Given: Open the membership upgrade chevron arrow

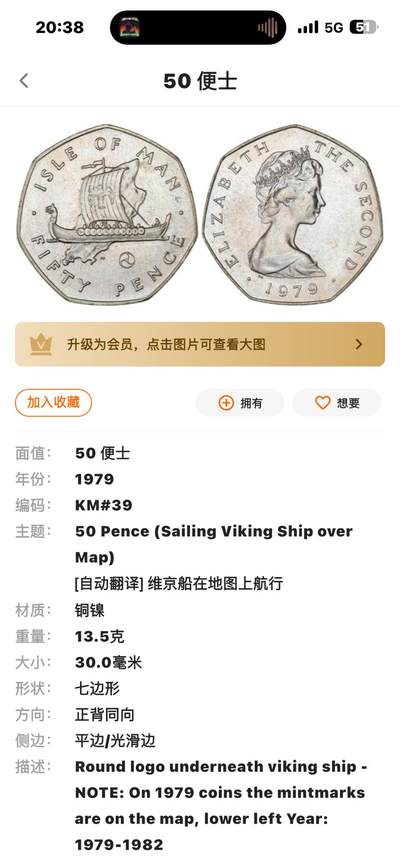Looking at the screenshot, I should pos(359,344).
